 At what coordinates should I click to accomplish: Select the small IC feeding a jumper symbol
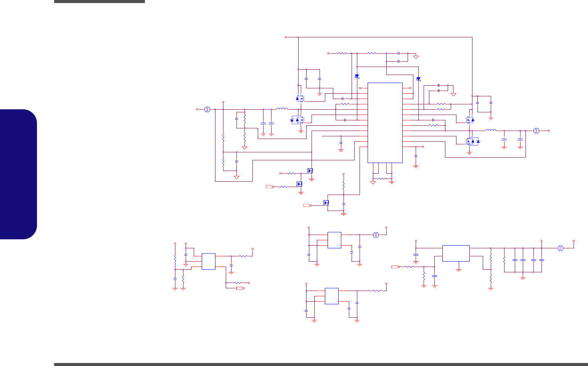(x=334, y=240)
